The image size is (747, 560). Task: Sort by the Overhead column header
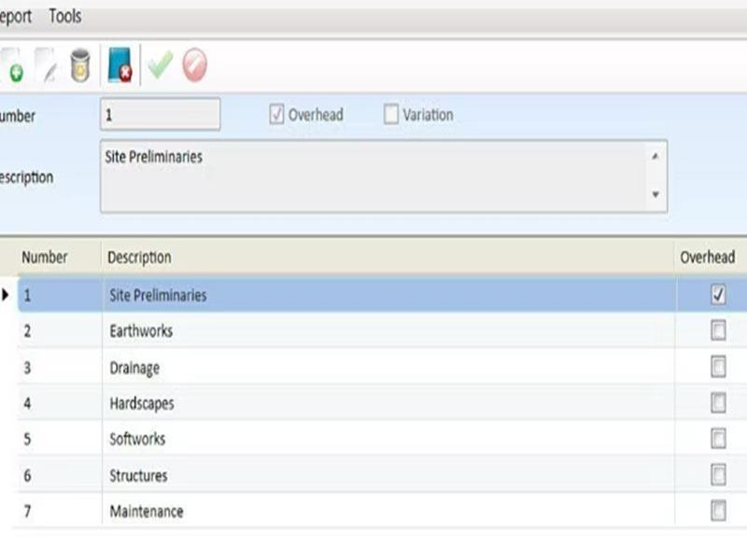coord(711,258)
